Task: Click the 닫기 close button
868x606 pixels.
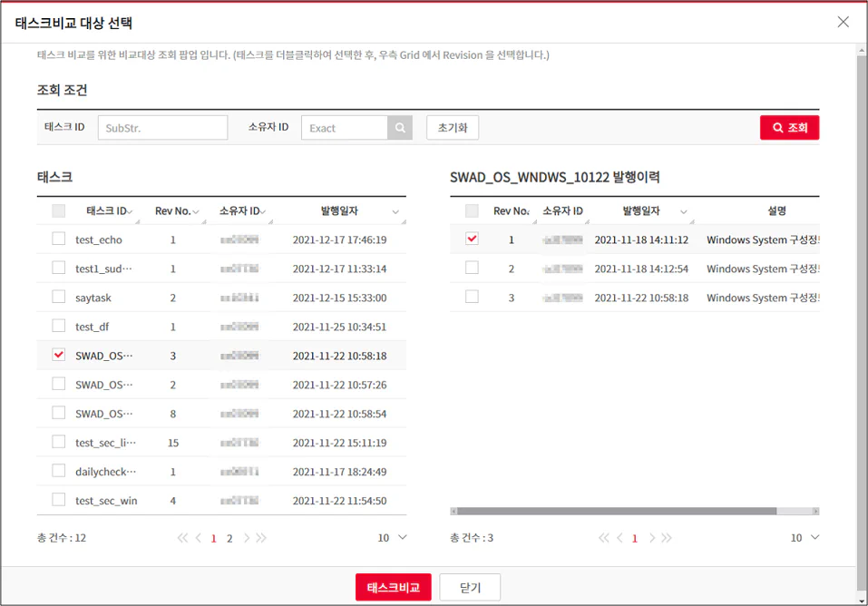Action: pos(470,587)
